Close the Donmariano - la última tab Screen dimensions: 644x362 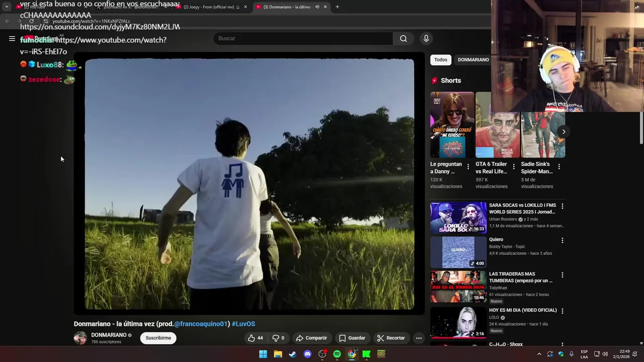(325, 7)
